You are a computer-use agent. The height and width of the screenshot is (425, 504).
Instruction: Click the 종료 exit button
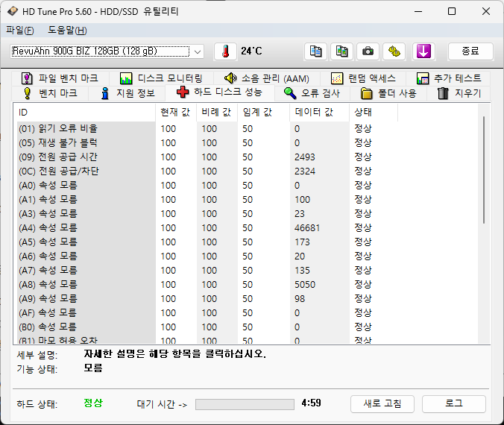coord(470,51)
